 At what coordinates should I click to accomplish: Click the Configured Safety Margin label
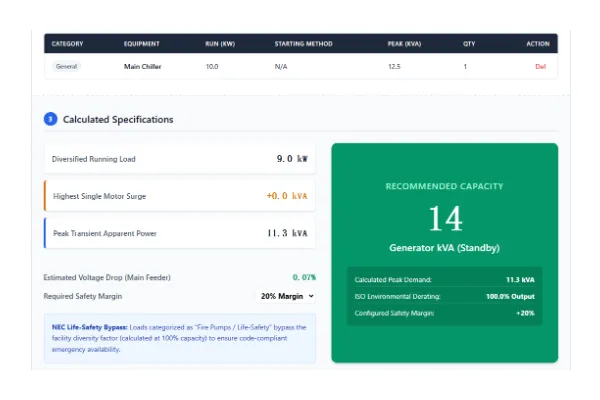(394, 313)
